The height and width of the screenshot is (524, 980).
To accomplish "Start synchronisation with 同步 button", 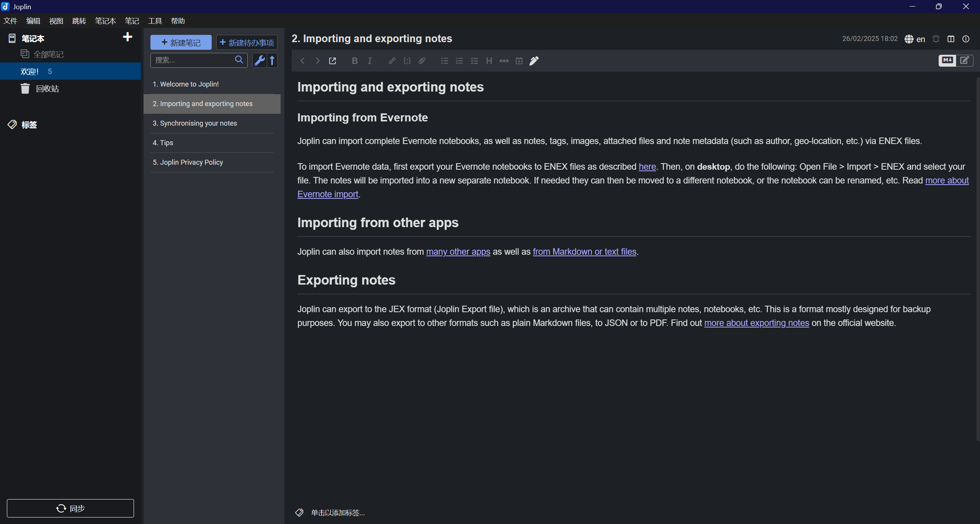I will point(70,508).
